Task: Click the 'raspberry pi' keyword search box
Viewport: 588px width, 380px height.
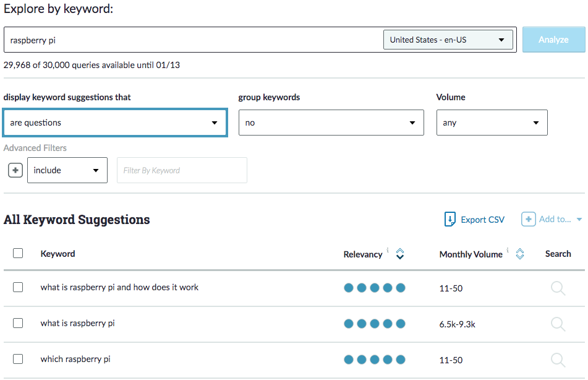Action: 192,40
